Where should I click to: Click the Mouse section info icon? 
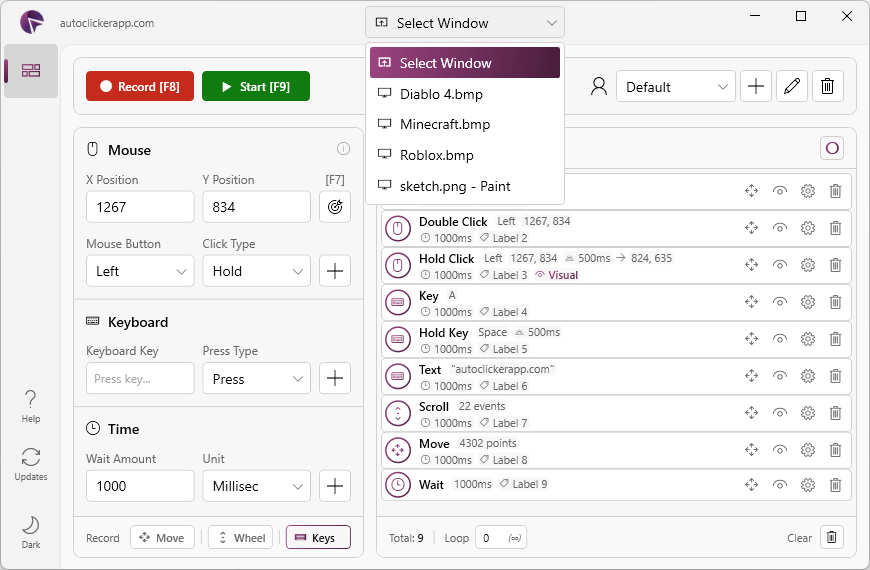coord(343,149)
